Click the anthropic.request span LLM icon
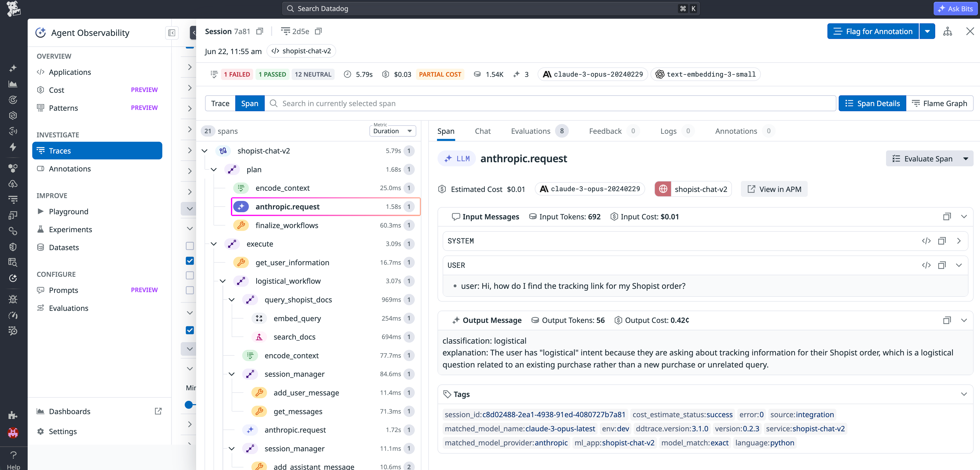Image resolution: width=980 pixels, height=470 pixels. pos(241,207)
